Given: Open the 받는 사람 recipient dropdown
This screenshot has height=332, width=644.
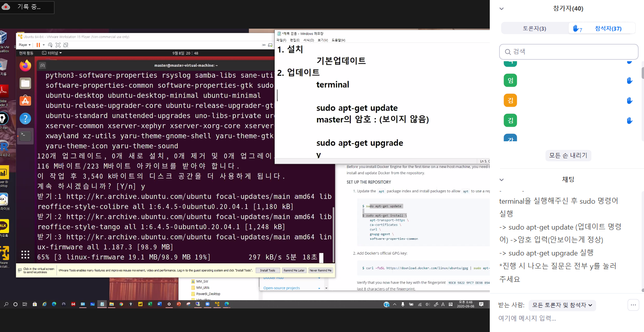Looking at the screenshot, I should click(x=562, y=305).
